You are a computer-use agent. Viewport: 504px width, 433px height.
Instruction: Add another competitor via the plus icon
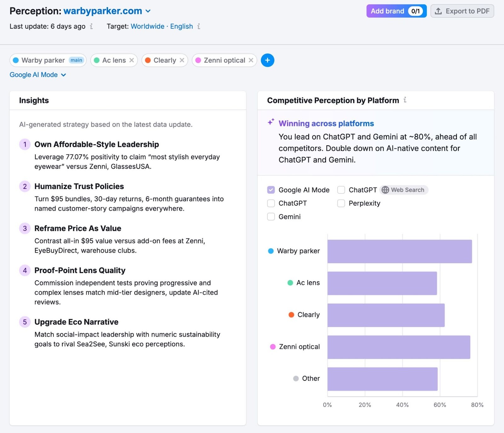point(267,60)
